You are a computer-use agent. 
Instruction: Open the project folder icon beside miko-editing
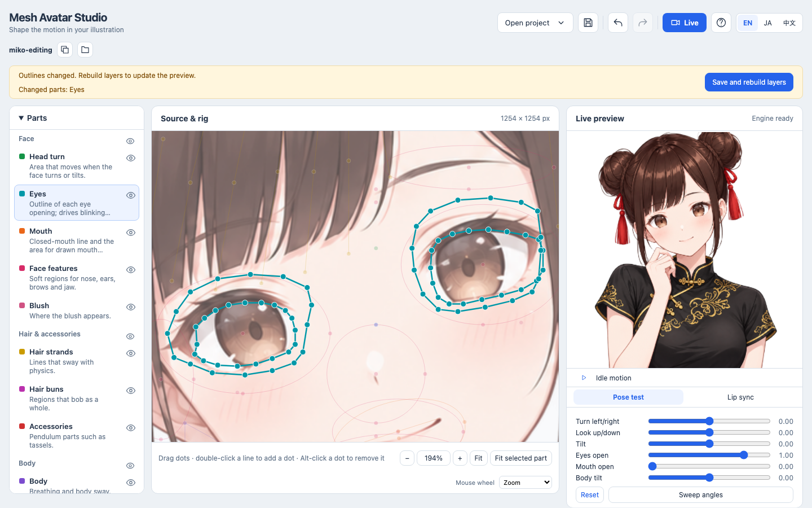pos(85,50)
